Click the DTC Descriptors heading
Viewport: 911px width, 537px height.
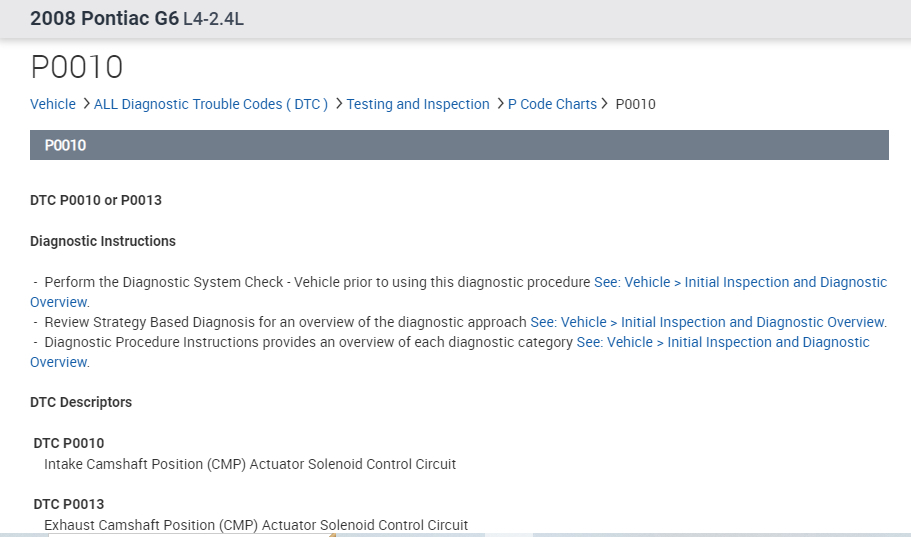tap(81, 402)
